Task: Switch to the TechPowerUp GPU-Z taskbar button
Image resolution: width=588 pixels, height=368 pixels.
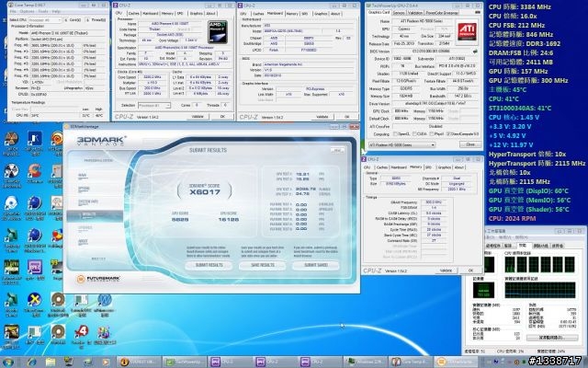Action: click(184, 362)
